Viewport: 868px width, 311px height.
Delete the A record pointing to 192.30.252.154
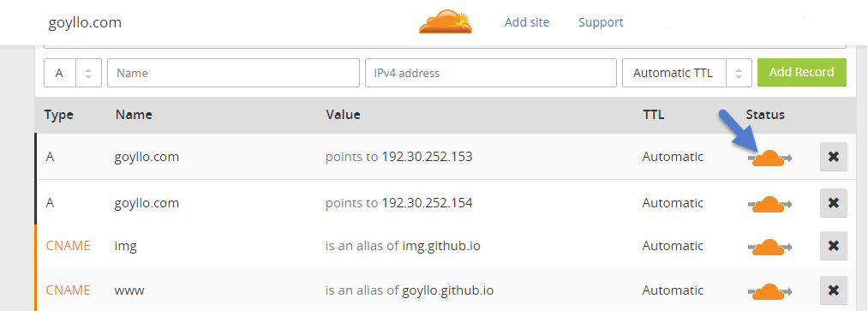(833, 202)
